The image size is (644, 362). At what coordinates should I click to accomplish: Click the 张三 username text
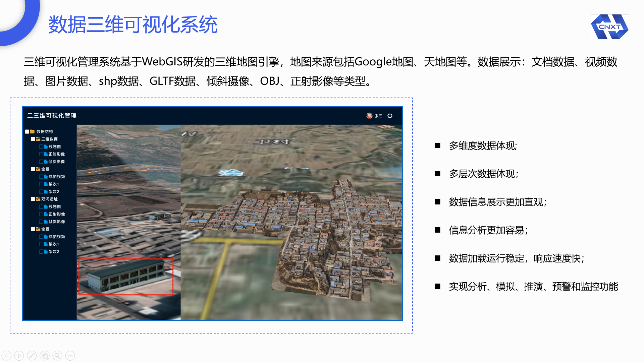click(378, 116)
